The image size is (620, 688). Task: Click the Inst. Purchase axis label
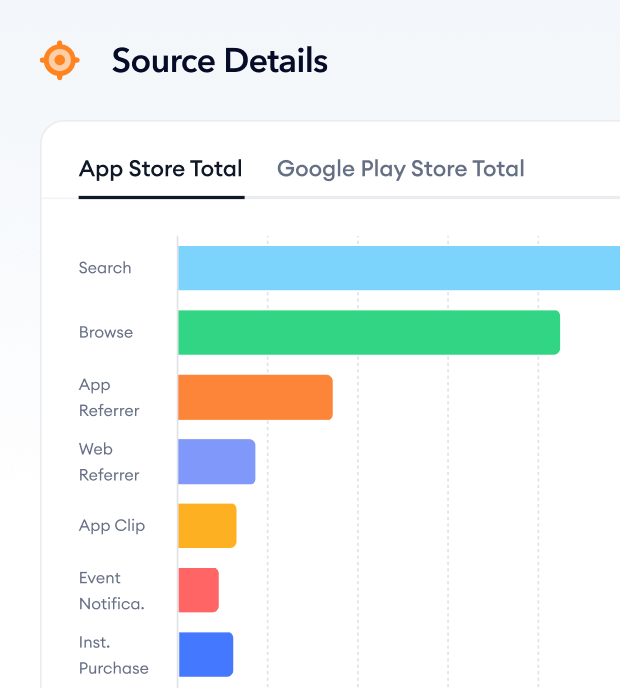pyautogui.click(x=114, y=655)
